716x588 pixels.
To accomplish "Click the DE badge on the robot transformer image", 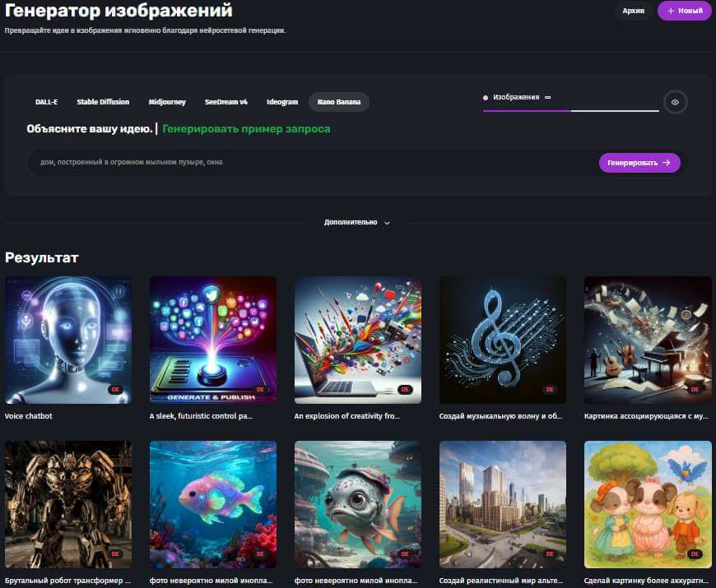I will [114, 554].
